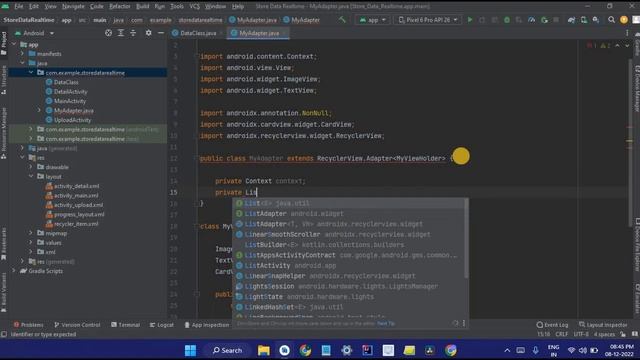
Task: Open the VCS menu
Action: click(195, 7)
